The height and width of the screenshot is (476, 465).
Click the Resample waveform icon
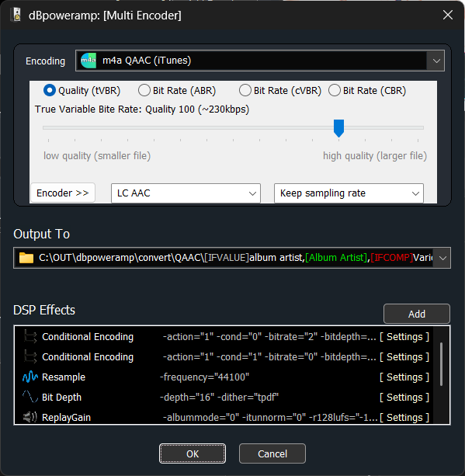(30, 377)
